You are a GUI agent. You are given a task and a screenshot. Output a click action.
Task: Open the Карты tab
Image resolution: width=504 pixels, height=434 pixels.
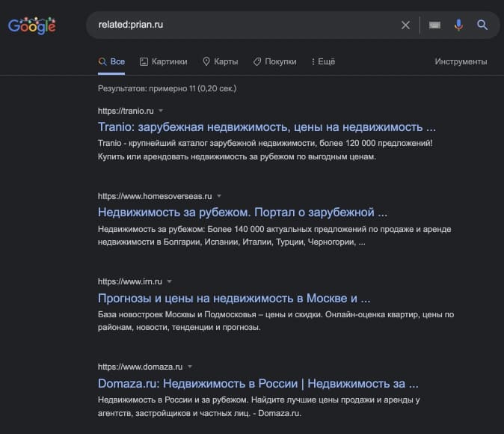click(221, 62)
